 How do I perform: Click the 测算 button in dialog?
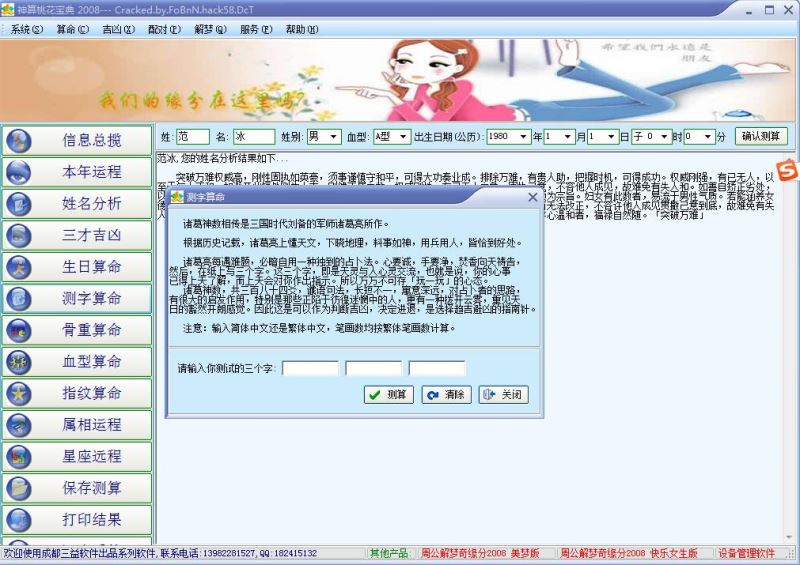click(x=389, y=395)
